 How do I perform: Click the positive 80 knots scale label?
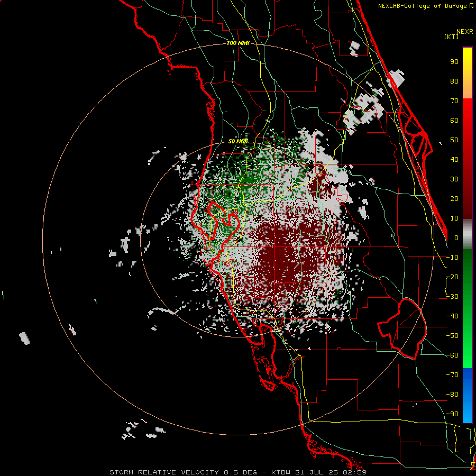(454, 81)
